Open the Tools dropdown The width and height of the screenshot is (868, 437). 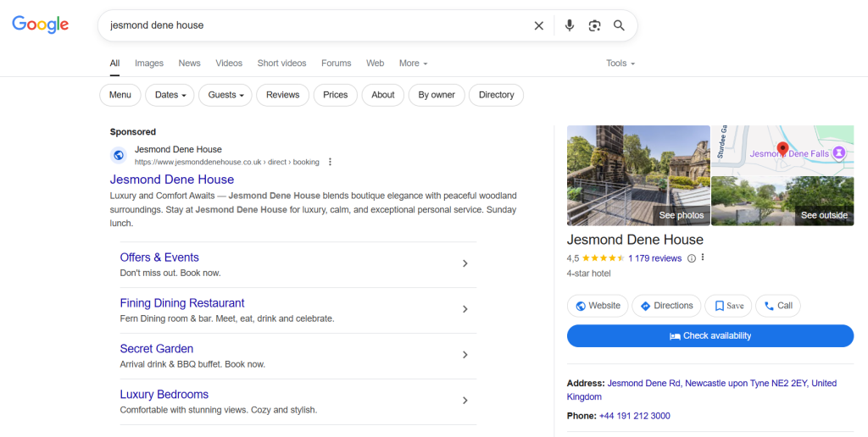[620, 63]
